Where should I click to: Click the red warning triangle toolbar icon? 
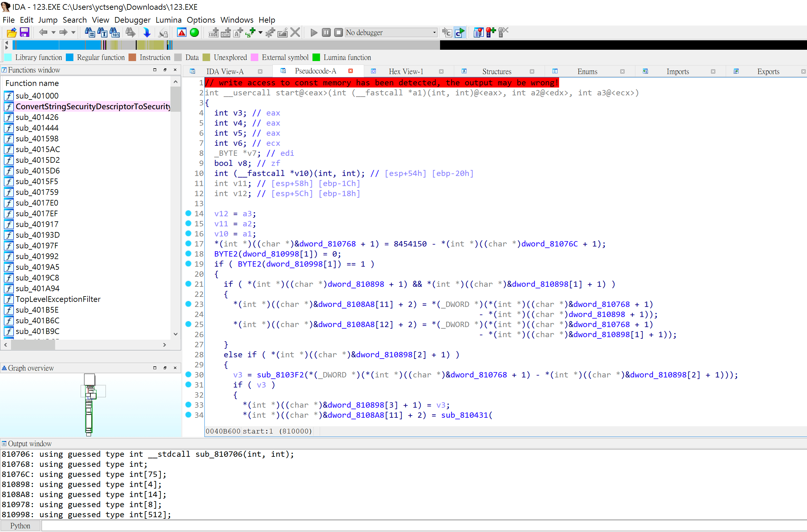click(x=182, y=32)
